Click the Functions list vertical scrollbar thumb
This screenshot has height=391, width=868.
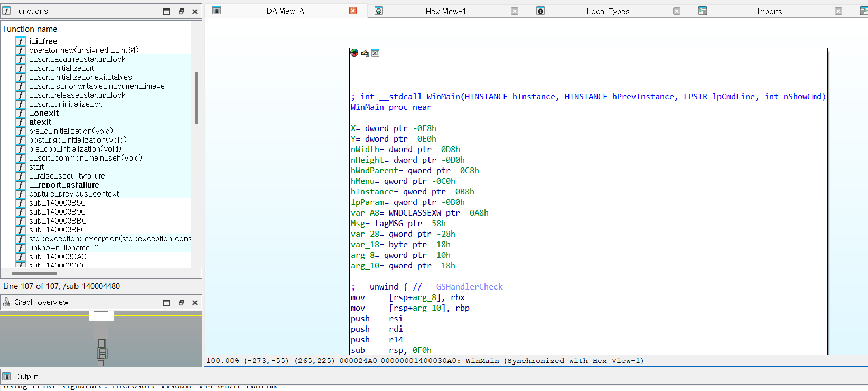197,98
